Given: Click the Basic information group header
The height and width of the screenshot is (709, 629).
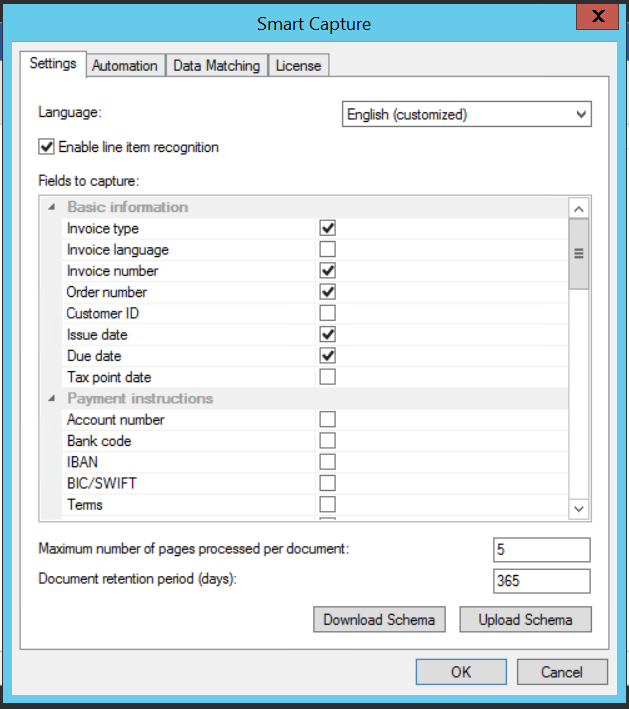Looking at the screenshot, I should point(128,207).
